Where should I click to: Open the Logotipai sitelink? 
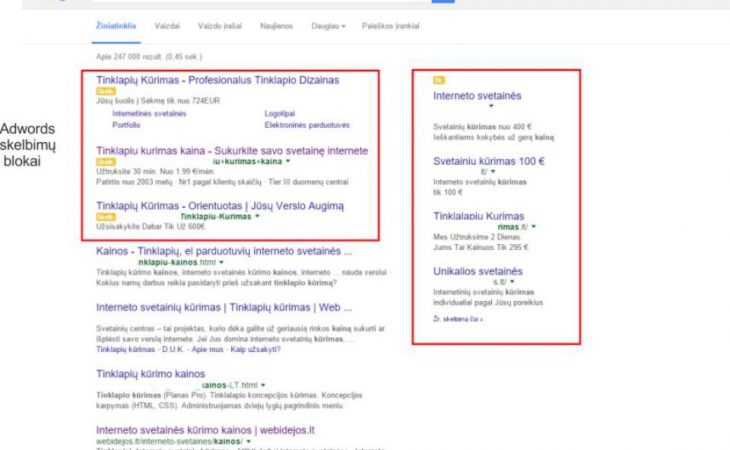click(280, 114)
